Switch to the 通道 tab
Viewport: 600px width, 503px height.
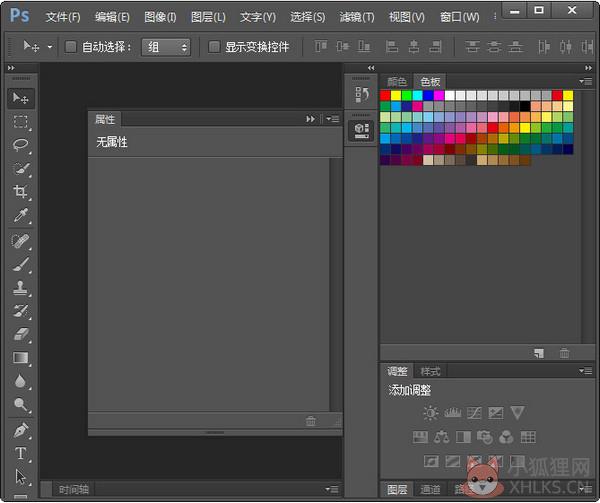tap(430, 489)
